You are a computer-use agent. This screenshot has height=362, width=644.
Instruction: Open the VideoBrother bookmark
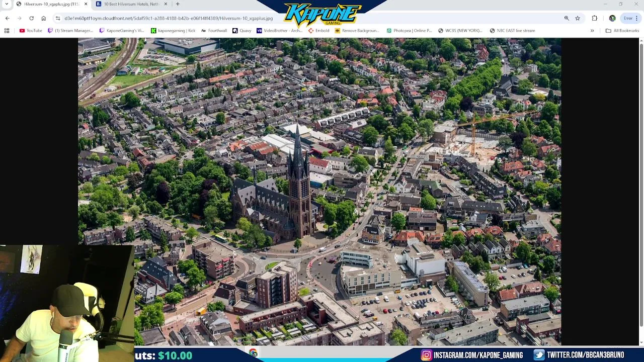pos(279,31)
